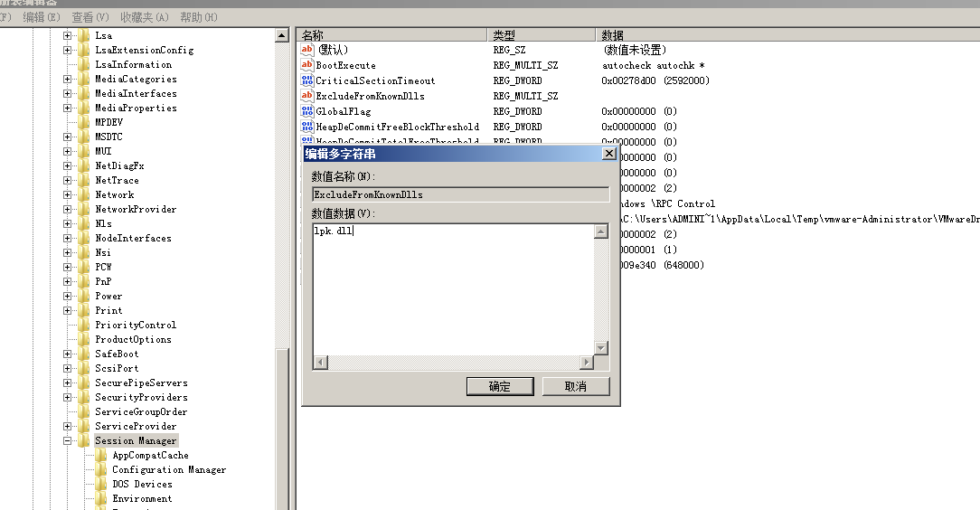Image resolution: width=980 pixels, height=510 pixels.
Task: Select the MediaProperties key
Action: (x=136, y=108)
